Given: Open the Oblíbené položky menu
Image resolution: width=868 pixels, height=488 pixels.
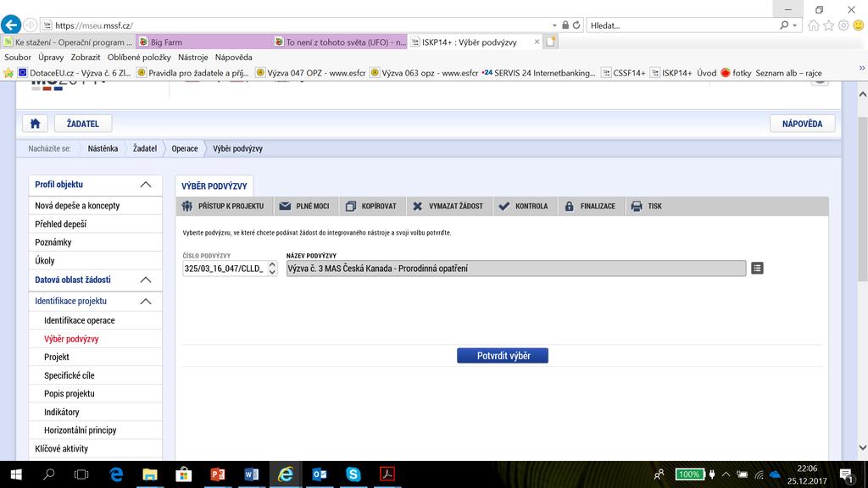Looking at the screenshot, I should pyautogui.click(x=139, y=57).
